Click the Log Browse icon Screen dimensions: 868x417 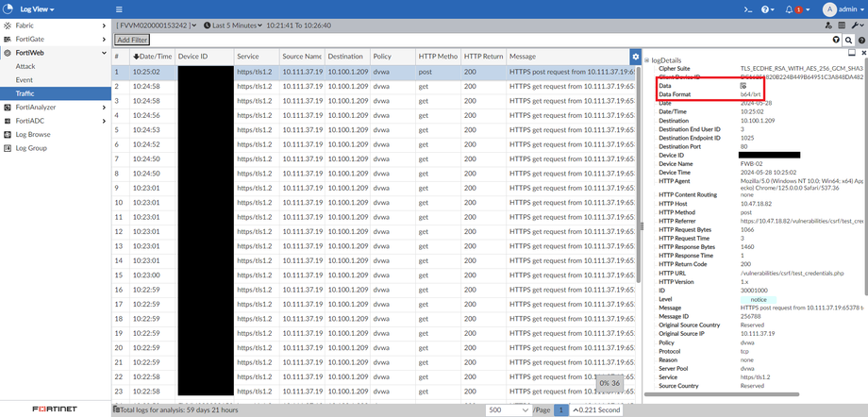tap(8, 135)
